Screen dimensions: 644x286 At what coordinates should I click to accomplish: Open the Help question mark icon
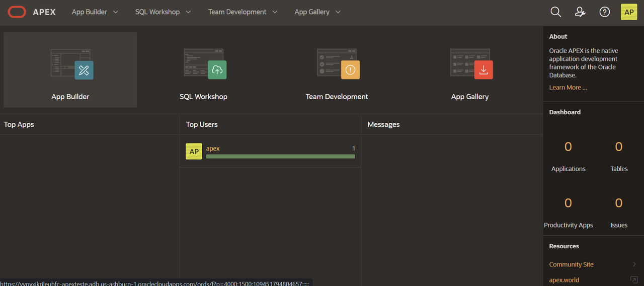tap(605, 12)
